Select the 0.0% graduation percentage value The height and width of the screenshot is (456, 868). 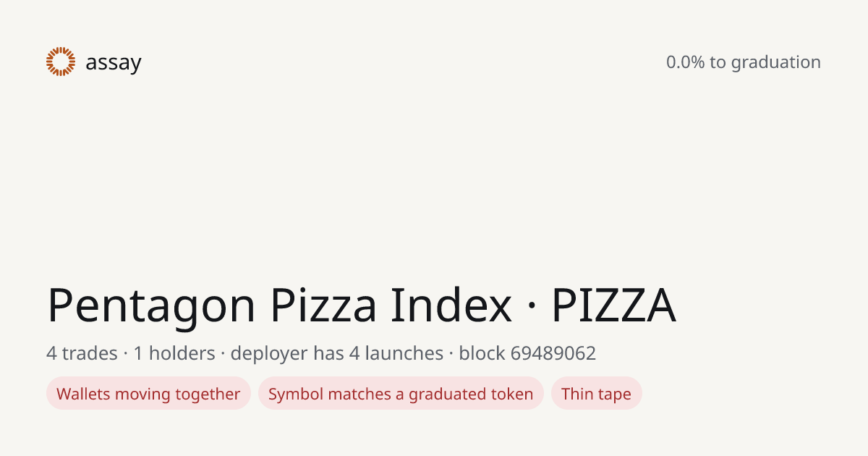click(x=685, y=62)
